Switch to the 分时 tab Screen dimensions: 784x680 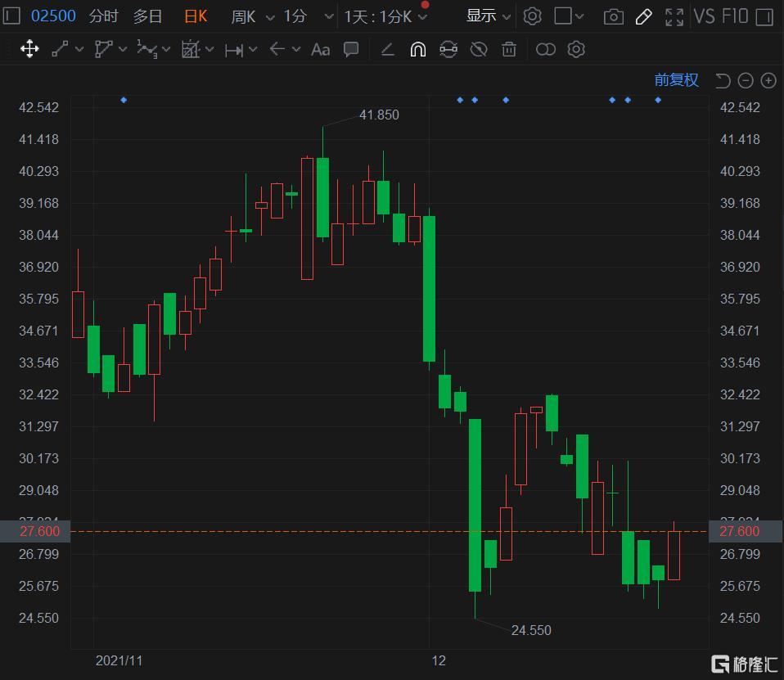103,16
